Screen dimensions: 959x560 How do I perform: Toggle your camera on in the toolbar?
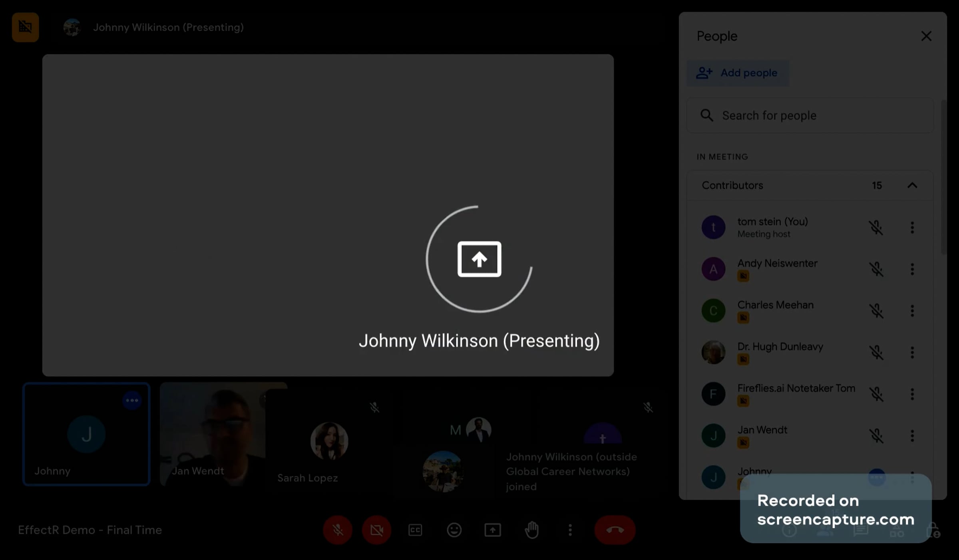pyautogui.click(x=376, y=530)
